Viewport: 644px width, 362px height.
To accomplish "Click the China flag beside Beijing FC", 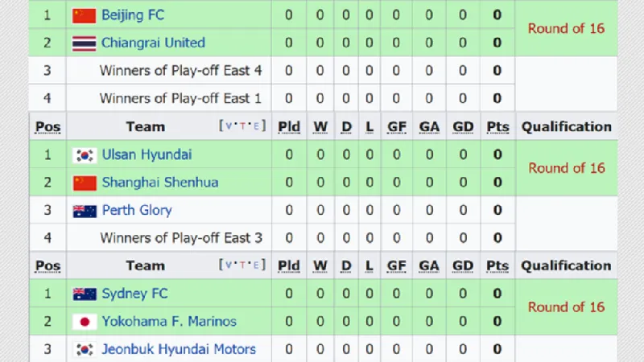I will pyautogui.click(x=84, y=15).
